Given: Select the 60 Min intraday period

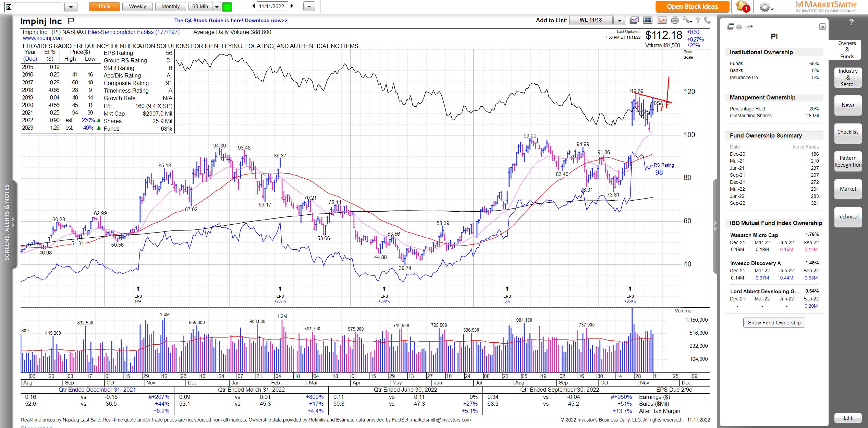Looking at the screenshot, I should [x=200, y=7].
